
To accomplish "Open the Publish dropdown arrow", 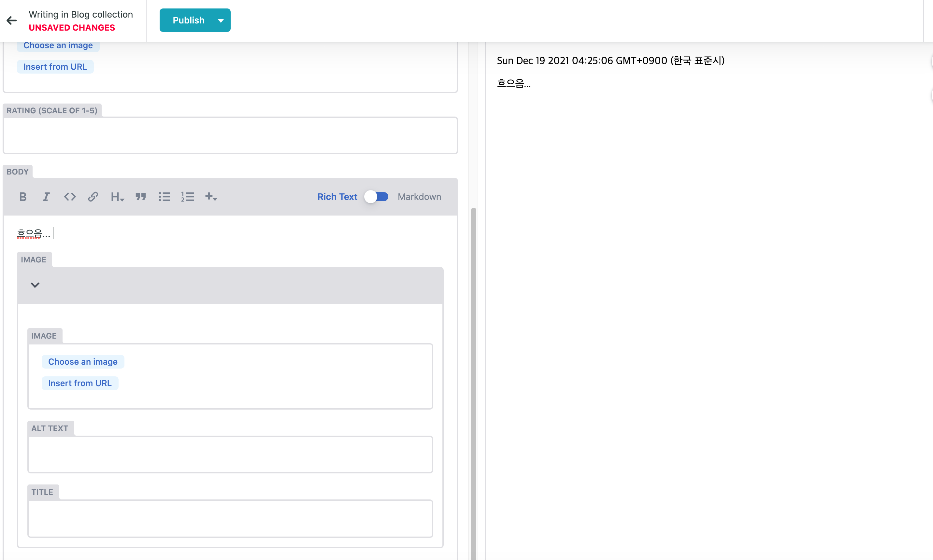I will click(x=221, y=21).
